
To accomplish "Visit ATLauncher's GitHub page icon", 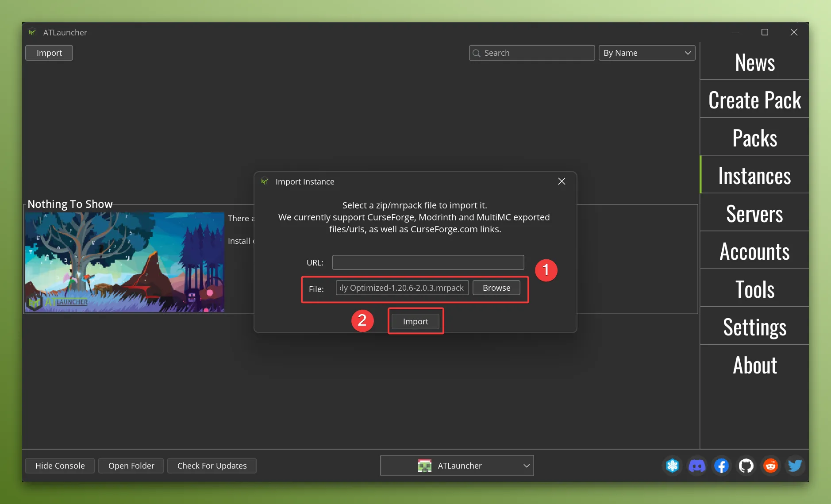I will (x=745, y=466).
